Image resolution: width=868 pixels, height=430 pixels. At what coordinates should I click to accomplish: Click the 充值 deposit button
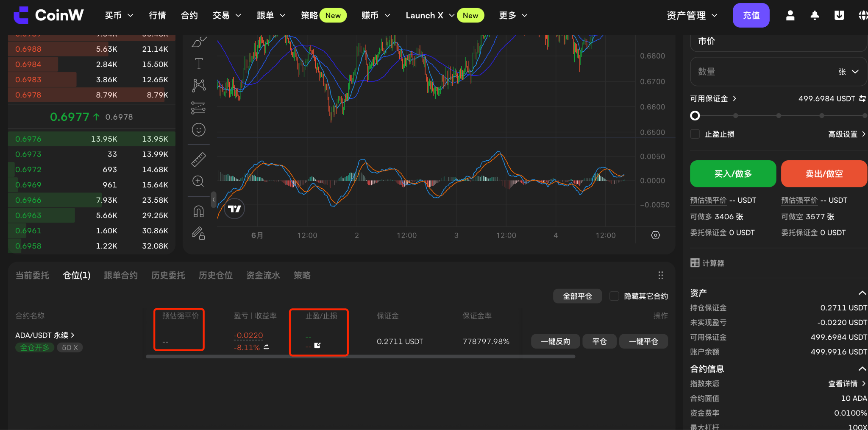pos(751,15)
